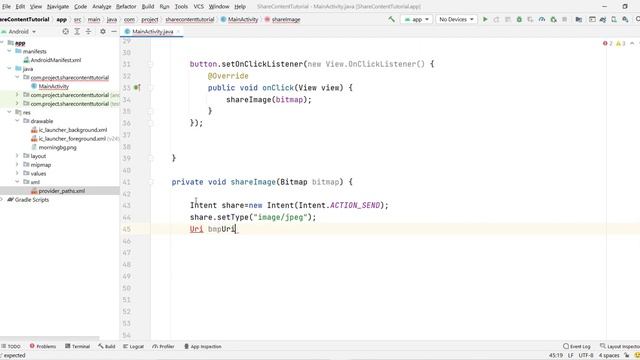Collapse the res folder
640x360 pixels.
9,112
